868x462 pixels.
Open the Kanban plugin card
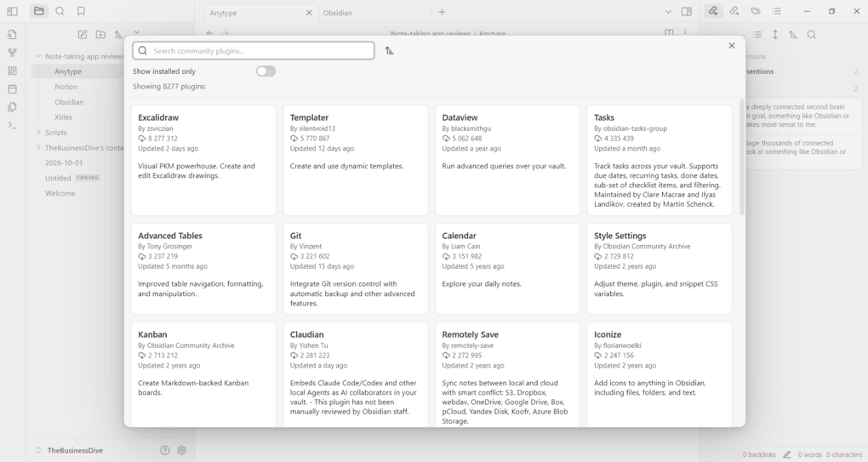coord(203,374)
